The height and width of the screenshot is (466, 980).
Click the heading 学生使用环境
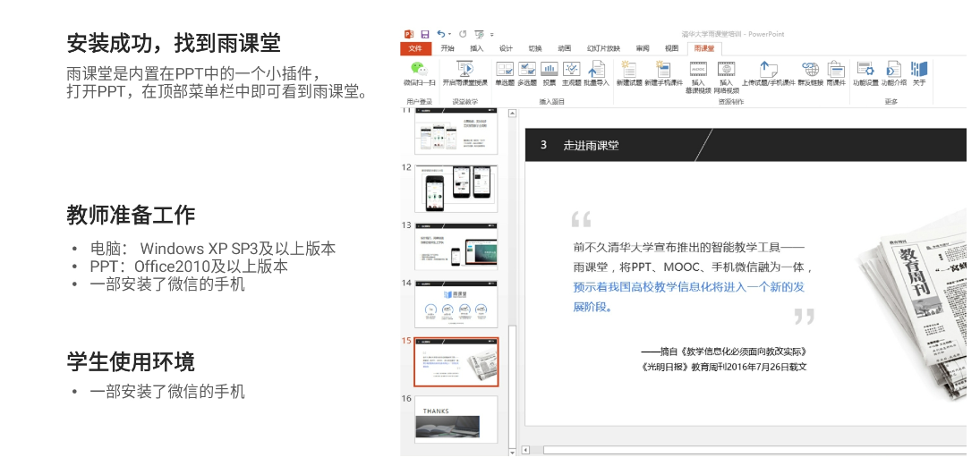[131, 361]
